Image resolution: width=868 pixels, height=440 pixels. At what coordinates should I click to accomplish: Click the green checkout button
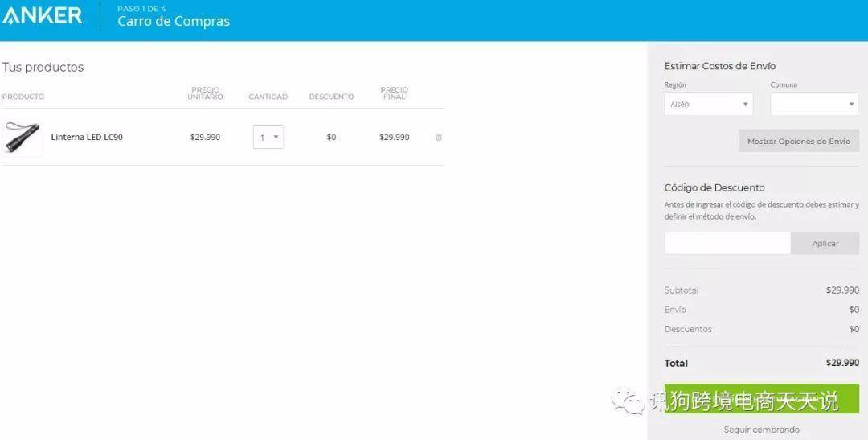[x=762, y=398]
